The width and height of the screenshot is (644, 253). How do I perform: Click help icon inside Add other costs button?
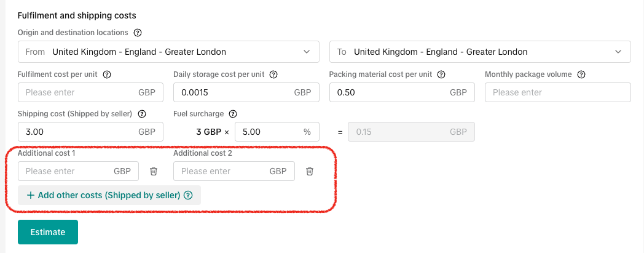point(188,195)
